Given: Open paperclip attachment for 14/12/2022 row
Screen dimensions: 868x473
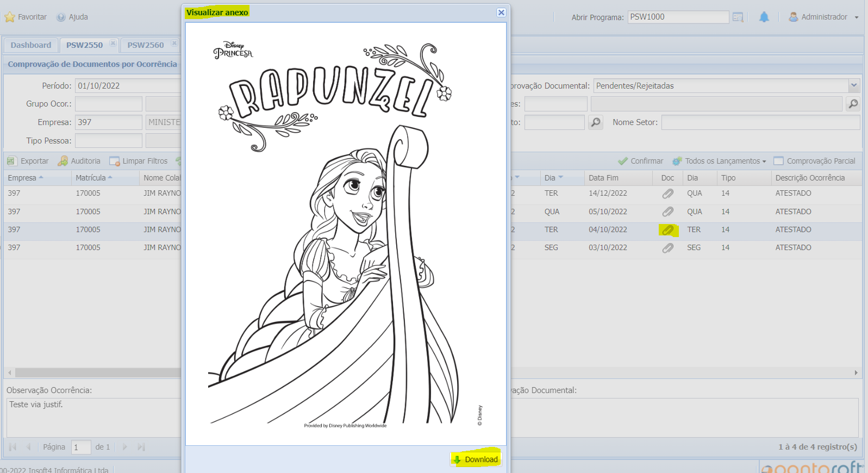Looking at the screenshot, I should click(x=668, y=194).
